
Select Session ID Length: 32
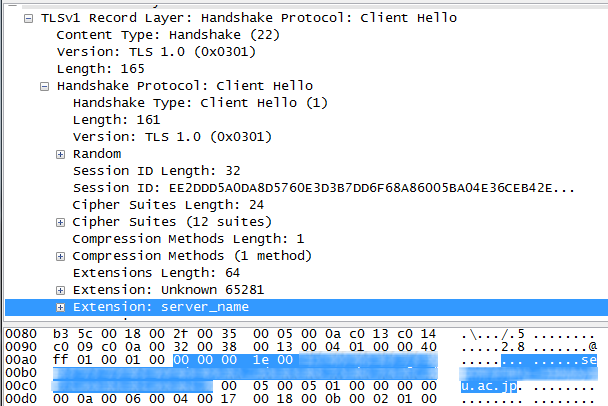click(156, 171)
